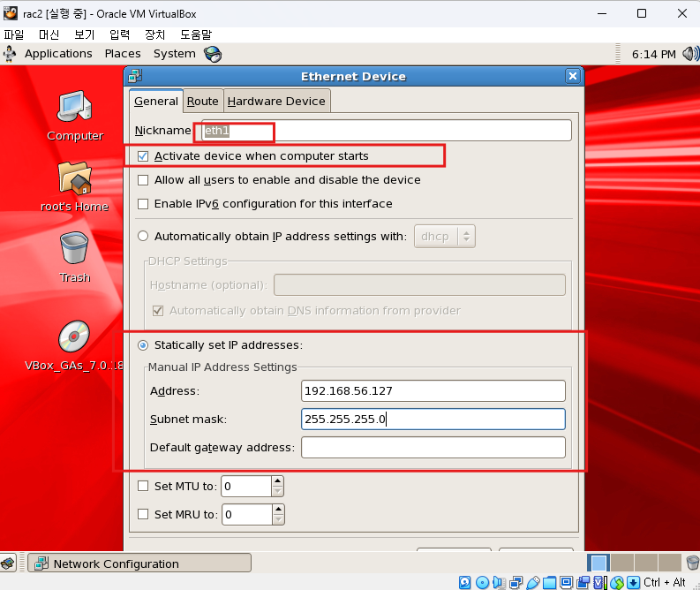Switch to the Hardware Device tab
Image resolution: width=700 pixels, height=590 pixels.
tap(276, 102)
